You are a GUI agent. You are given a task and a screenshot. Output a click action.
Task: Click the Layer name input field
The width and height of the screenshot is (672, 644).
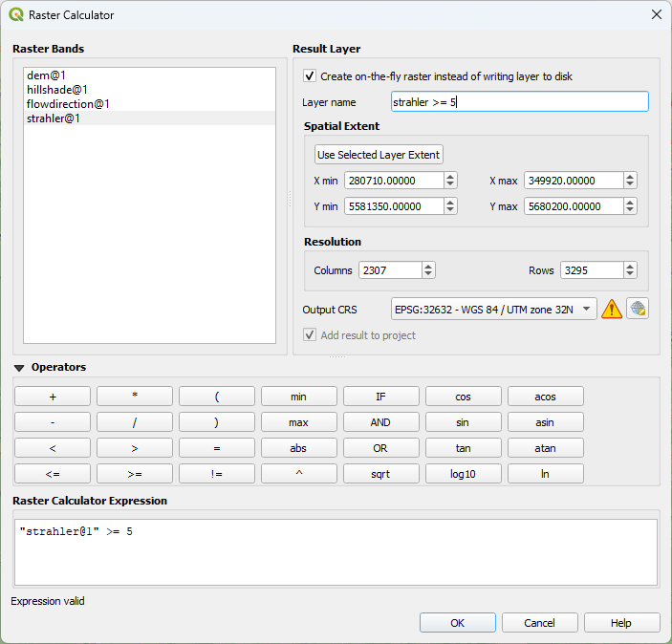click(x=519, y=101)
